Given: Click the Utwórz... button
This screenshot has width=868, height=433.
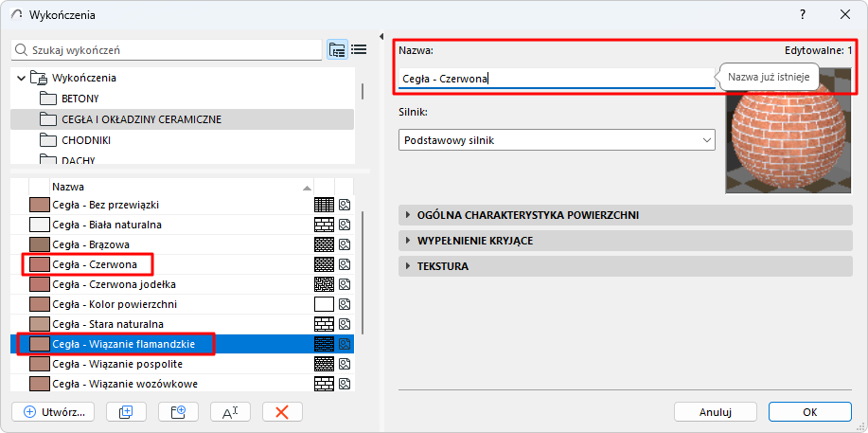Looking at the screenshot, I should click(54, 411).
